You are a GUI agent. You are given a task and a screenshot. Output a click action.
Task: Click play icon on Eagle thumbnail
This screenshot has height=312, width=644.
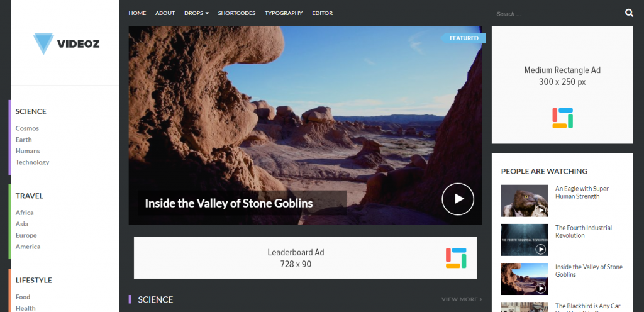[x=541, y=210]
